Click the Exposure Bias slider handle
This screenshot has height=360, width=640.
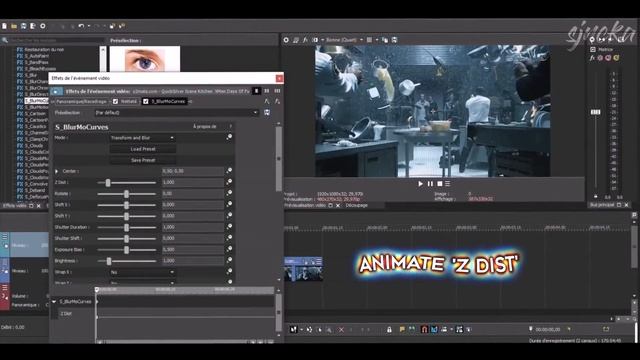pyautogui.click(x=127, y=249)
